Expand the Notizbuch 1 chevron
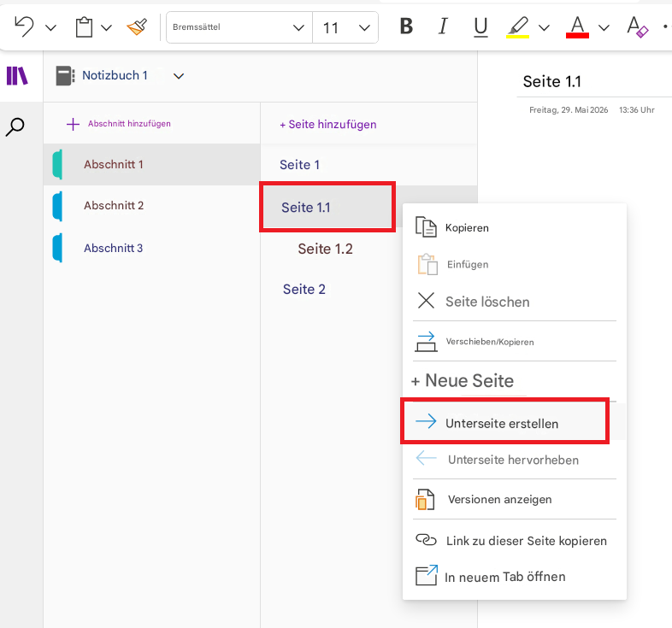Viewport: 672px width, 628px height. click(x=179, y=76)
